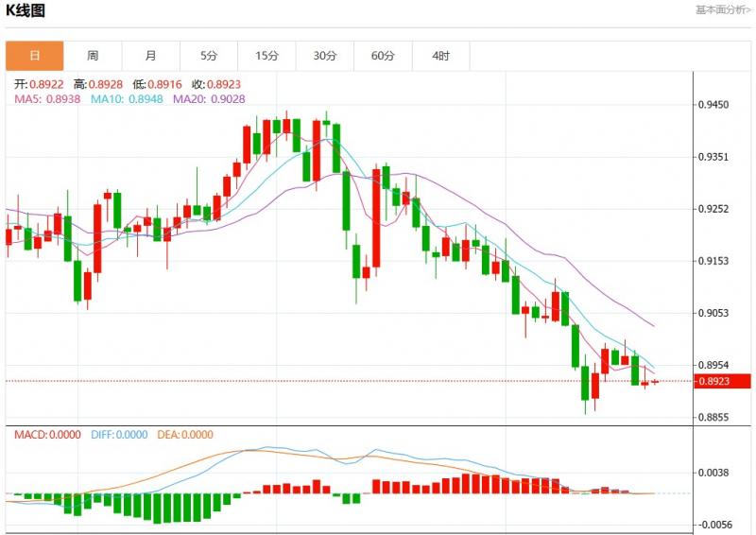This screenshot has height=535, width=756.
Task: Click the MA5 legend value
Action: pyautogui.click(x=47, y=98)
